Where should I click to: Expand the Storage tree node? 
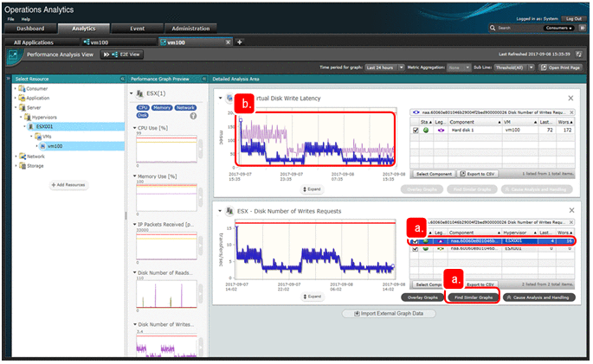tap(16, 166)
